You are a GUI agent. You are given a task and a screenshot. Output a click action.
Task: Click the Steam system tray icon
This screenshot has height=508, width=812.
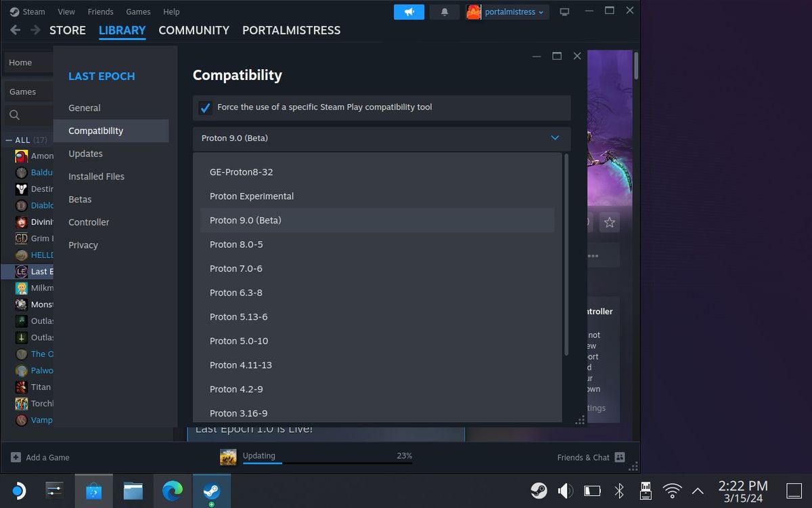point(539,490)
